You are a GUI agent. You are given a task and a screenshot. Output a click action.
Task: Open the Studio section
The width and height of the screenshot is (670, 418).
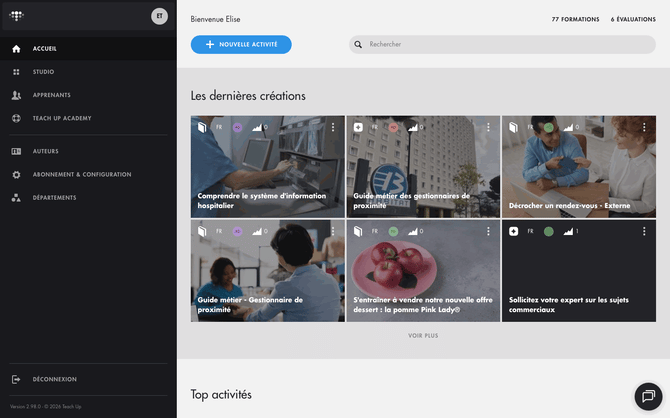pos(88,72)
